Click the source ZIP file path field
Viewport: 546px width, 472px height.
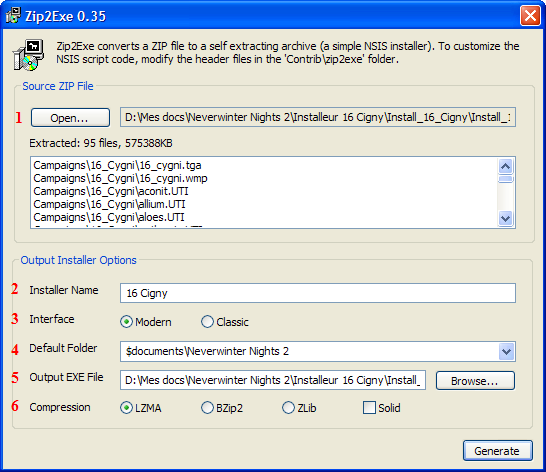click(318, 117)
